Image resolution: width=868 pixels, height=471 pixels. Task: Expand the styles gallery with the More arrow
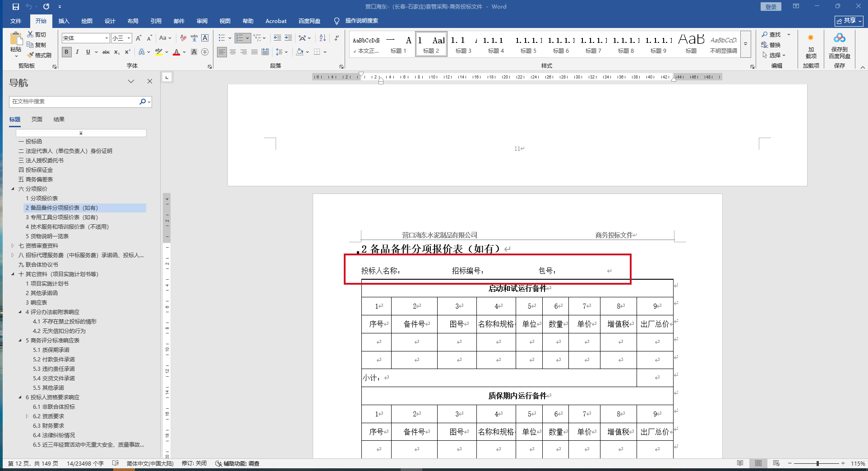(x=745, y=44)
